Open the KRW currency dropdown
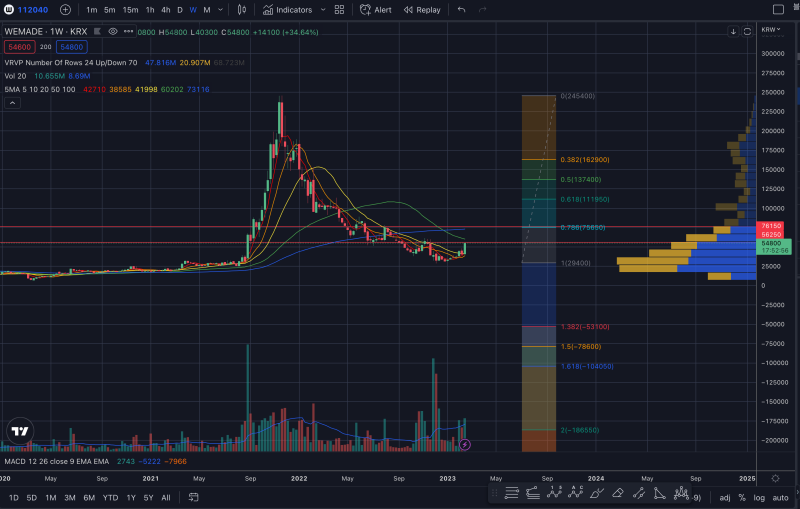The height and width of the screenshot is (509, 800). pos(771,30)
